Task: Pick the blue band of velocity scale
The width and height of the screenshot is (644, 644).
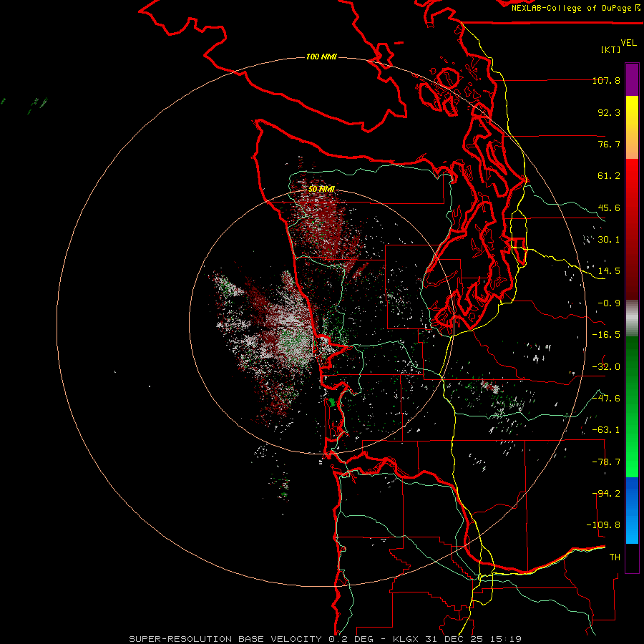Action: coord(632,509)
